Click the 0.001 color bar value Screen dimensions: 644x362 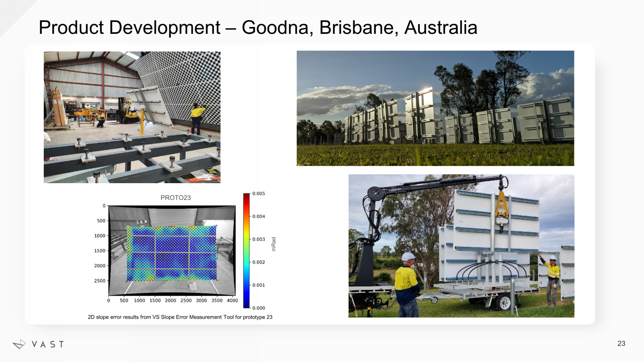point(258,285)
